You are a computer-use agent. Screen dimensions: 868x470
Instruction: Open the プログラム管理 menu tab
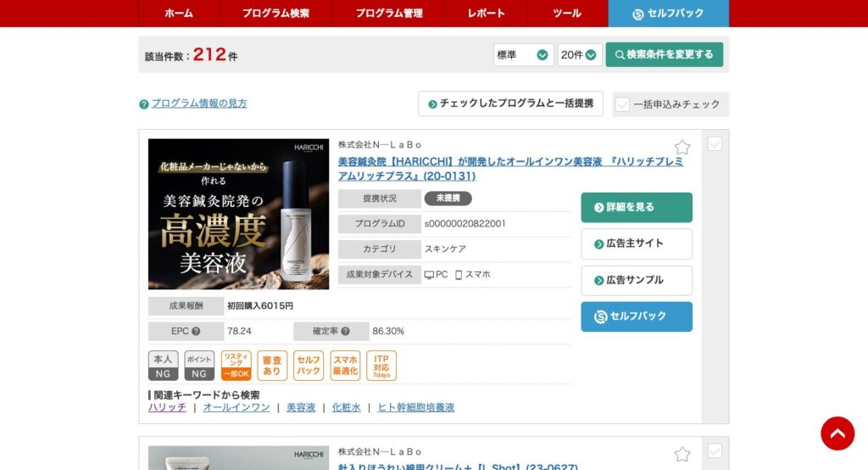pos(388,14)
